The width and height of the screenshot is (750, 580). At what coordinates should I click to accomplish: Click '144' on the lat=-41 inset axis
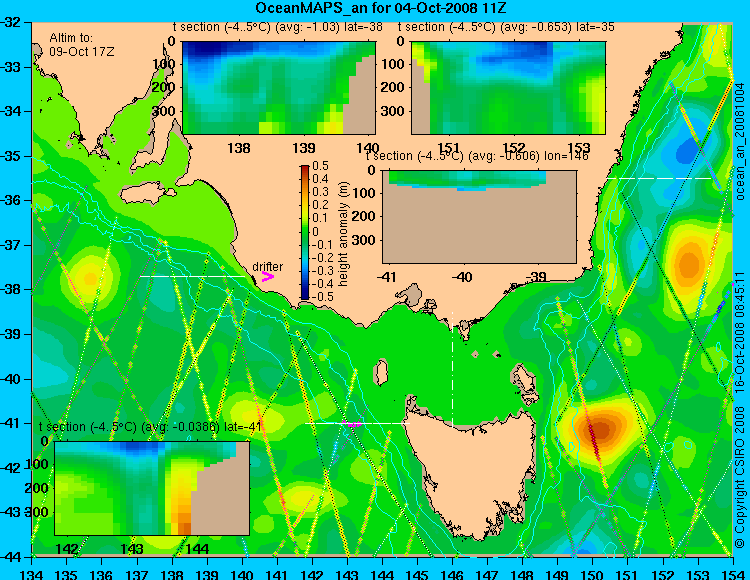[197, 548]
